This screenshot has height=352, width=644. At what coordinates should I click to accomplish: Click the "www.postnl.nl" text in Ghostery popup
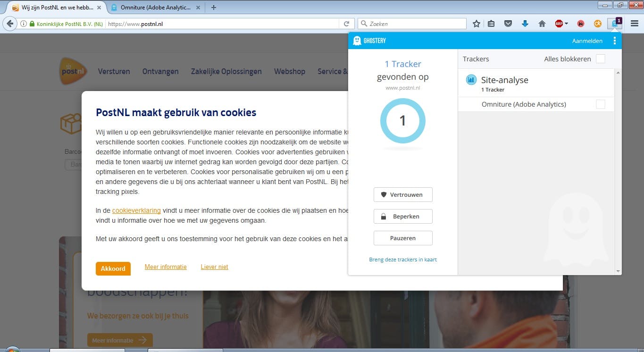pos(403,88)
